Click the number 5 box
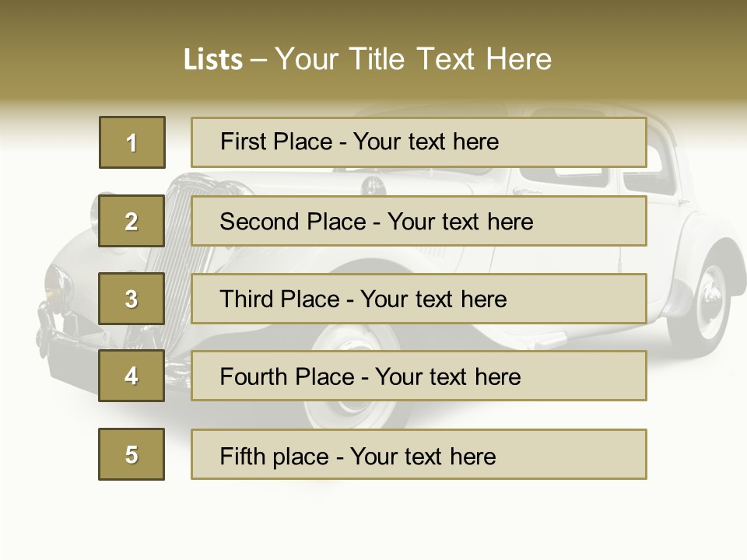 pos(132,454)
